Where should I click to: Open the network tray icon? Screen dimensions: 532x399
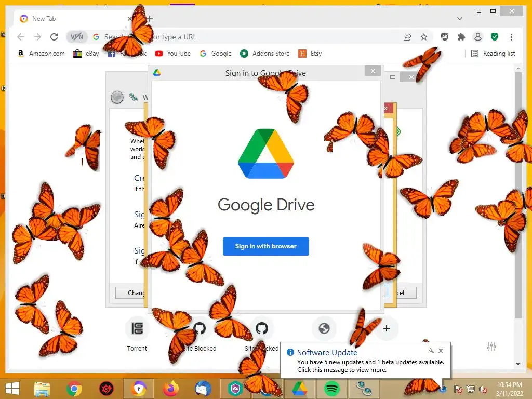coord(471,389)
